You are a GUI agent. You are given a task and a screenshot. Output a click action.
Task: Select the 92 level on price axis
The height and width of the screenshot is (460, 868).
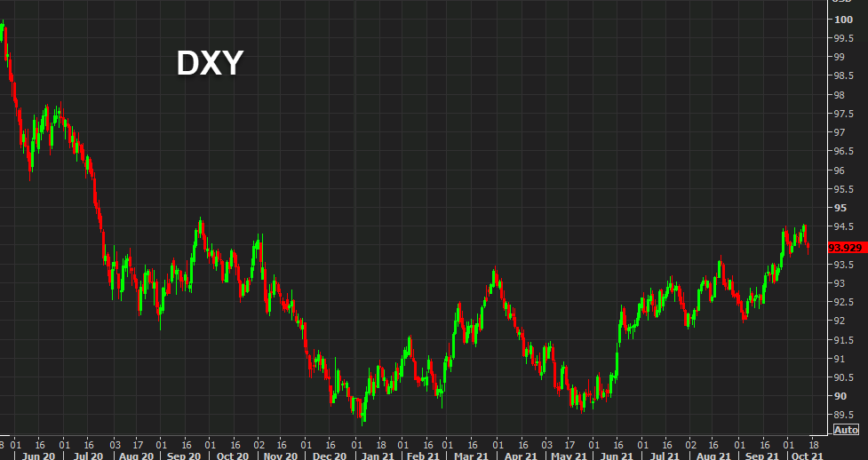click(840, 321)
